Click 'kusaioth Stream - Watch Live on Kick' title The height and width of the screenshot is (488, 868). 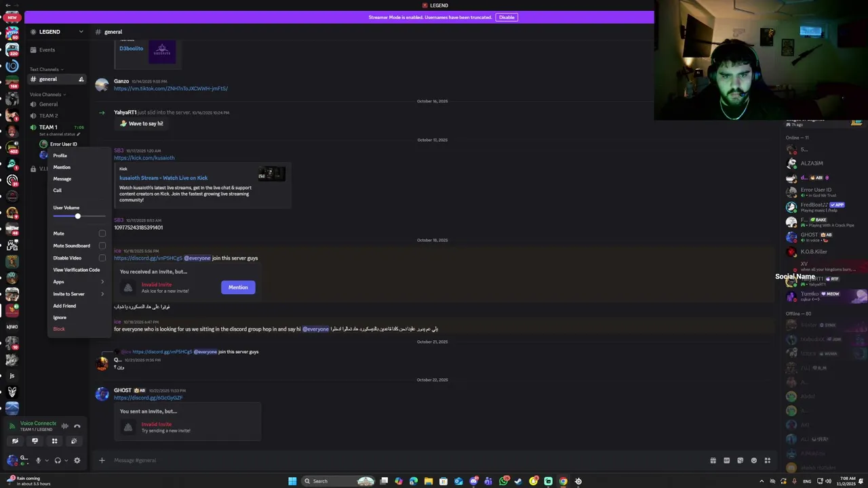pos(163,178)
